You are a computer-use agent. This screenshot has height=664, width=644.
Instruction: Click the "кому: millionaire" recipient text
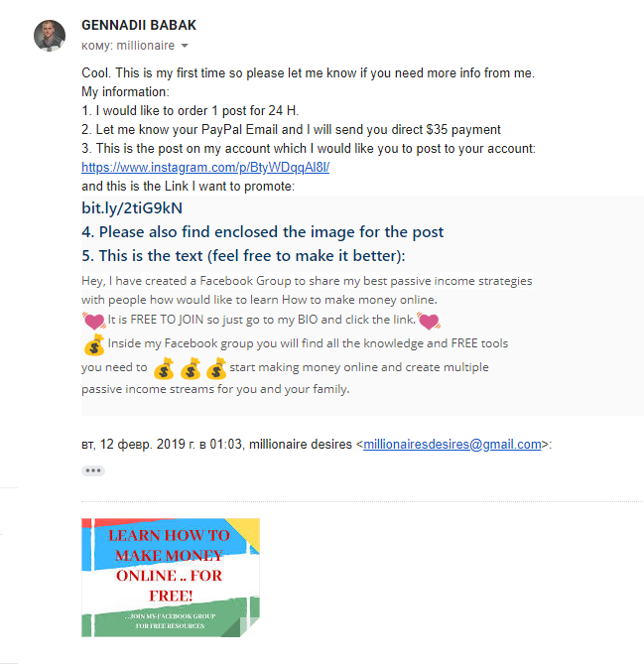coord(128,46)
